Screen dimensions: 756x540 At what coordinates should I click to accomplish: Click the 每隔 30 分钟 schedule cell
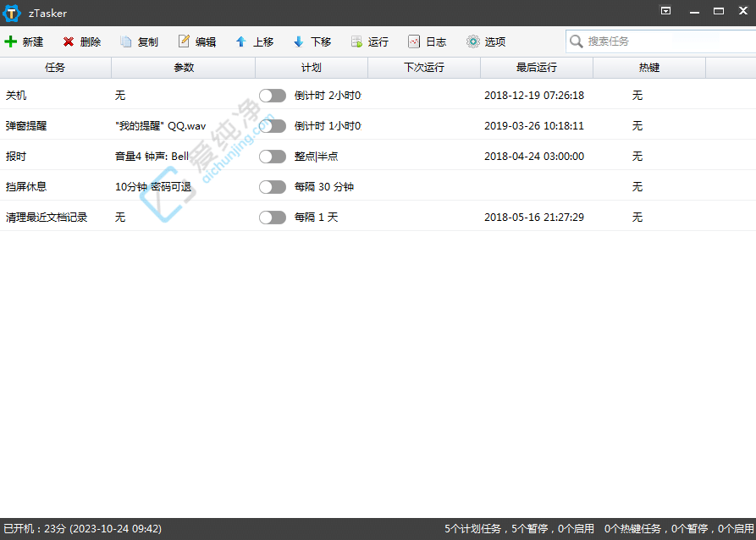(x=324, y=186)
